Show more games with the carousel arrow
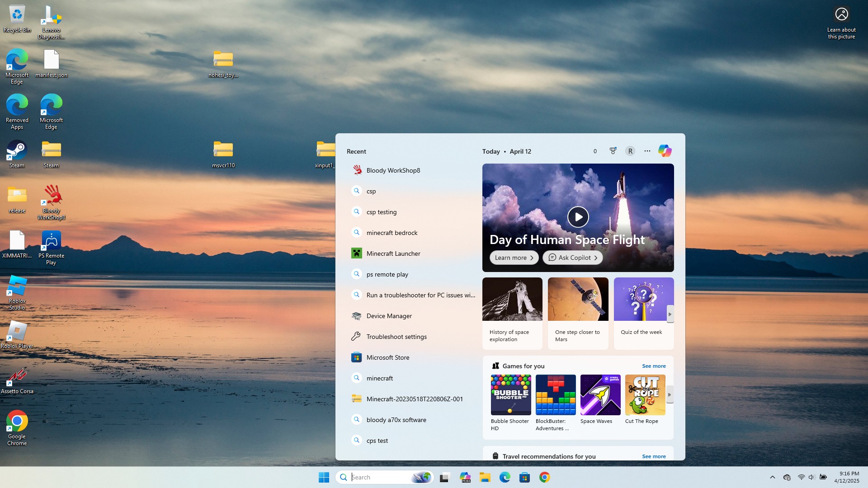 pos(670,394)
